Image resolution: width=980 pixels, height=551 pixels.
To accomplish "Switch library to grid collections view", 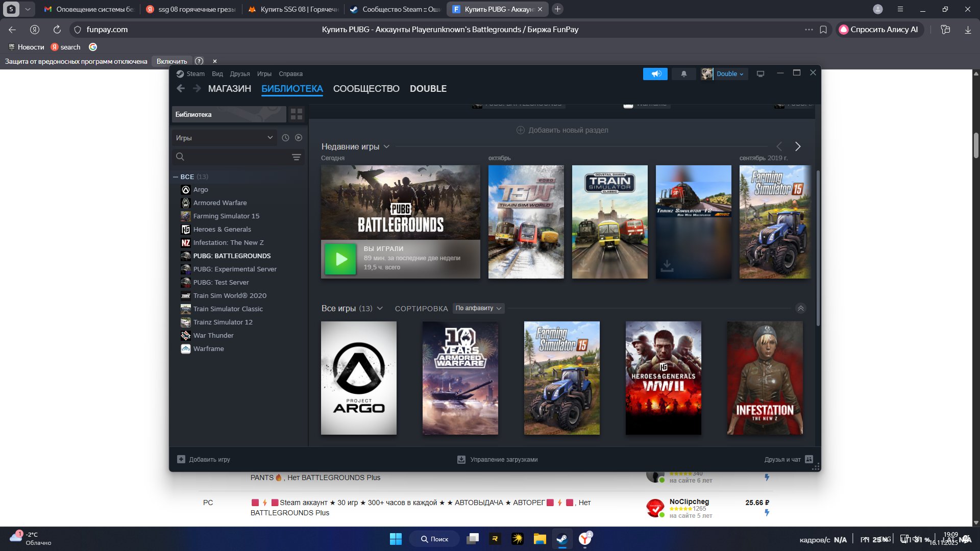I will coord(297,114).
